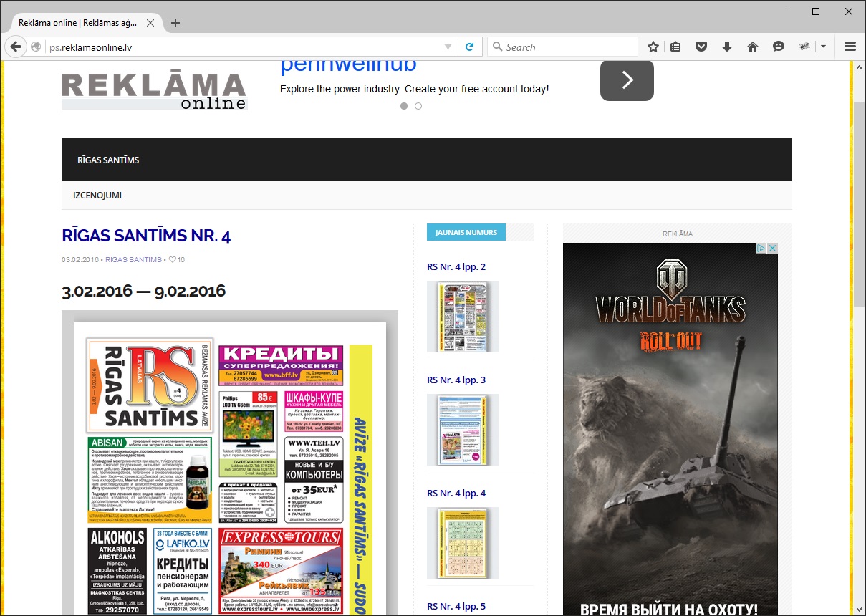Click the page vertical scrollbar thumb
The image size is (866, 616).
(x=860, y=204)
